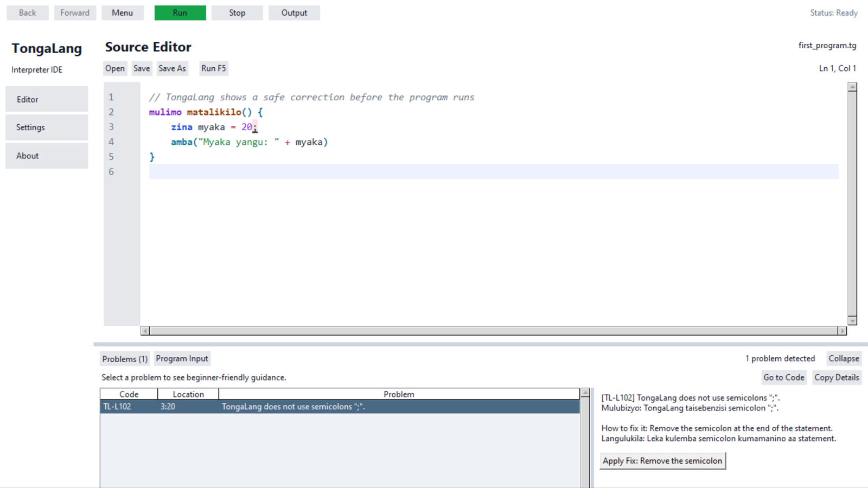Image resolution: width=868 pixels, height=488 pixels.
Task: Click the "Myaka yangu: " string literal
Action: tap(239, 142)
